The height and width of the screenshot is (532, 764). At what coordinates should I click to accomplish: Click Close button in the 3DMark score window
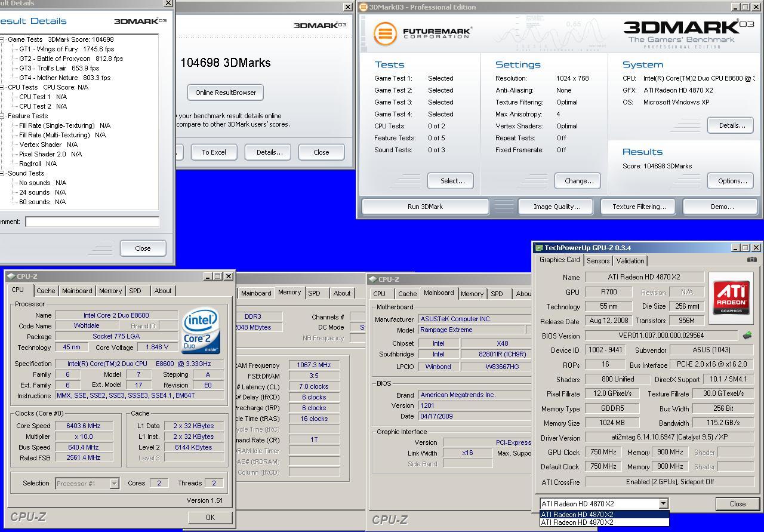pos(321,152)
